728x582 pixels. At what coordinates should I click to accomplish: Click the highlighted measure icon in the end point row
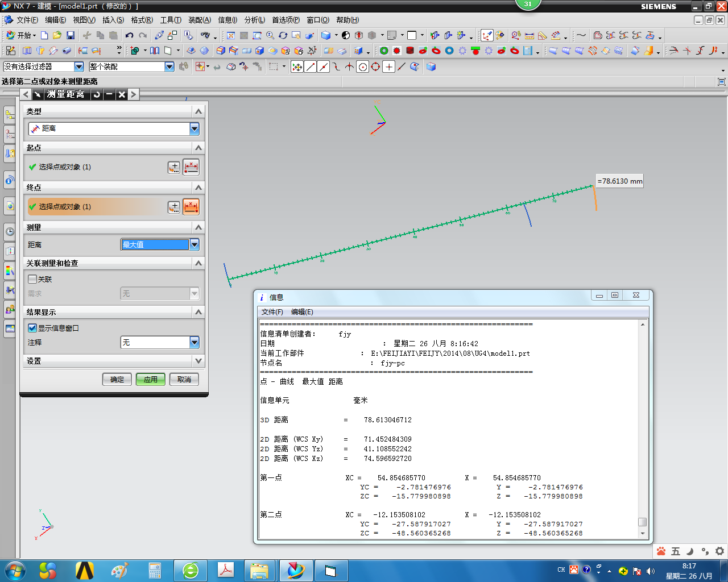click(191, 207)
